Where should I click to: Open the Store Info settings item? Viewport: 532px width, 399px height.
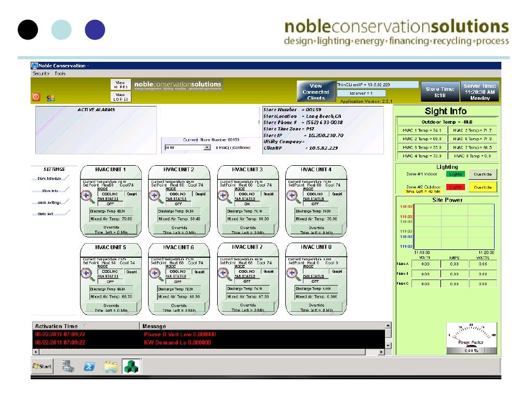(51, 190)
